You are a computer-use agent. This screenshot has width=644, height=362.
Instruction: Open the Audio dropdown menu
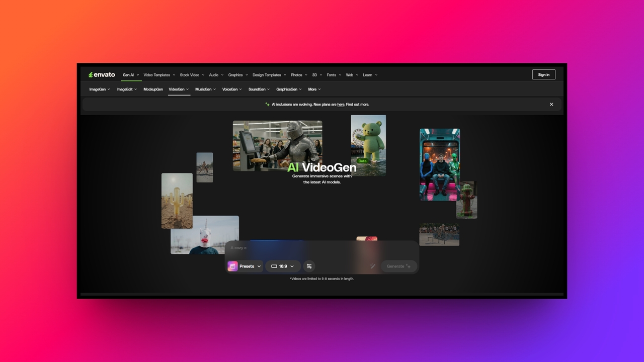pyautogui.click(x=216, y=75)
